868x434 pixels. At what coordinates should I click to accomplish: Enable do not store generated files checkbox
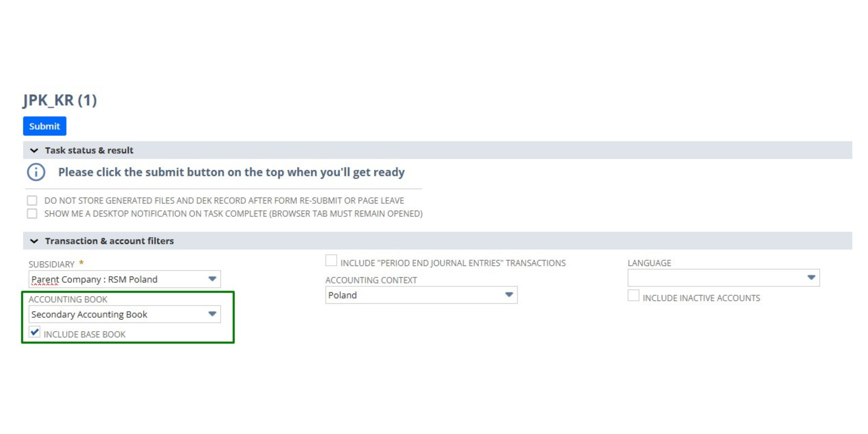[32, 200]
